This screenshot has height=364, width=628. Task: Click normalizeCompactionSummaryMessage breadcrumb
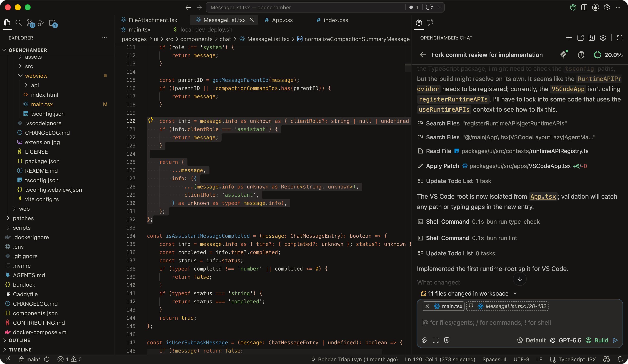click(353, 39)
